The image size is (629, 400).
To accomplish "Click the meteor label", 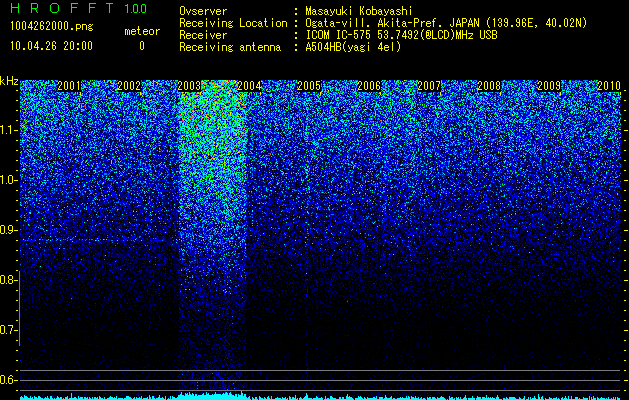I will (x=142, y=31).
